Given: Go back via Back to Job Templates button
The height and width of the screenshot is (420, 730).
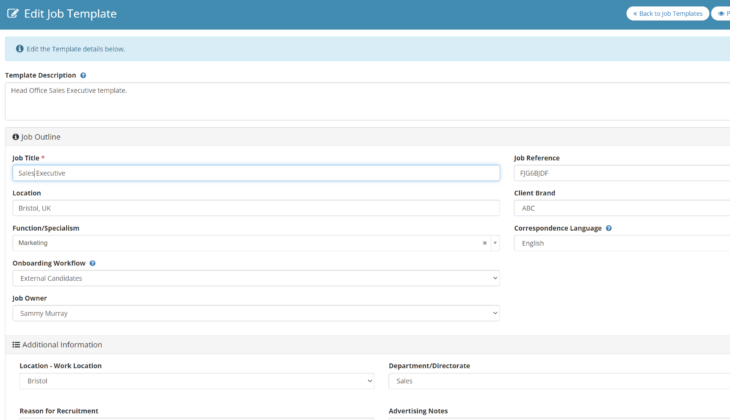Looking at the screenshot, I should point(667,14).
